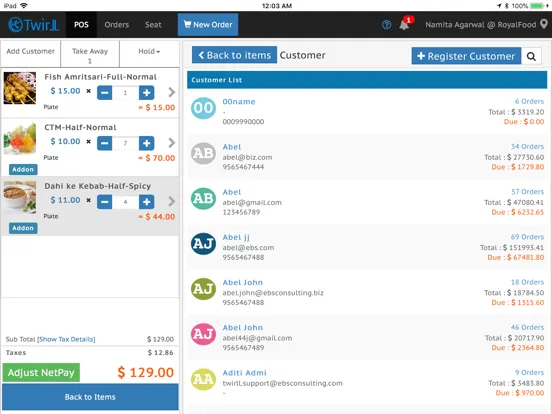Switch to the Seat tab
552x414 pixels.
153,25
